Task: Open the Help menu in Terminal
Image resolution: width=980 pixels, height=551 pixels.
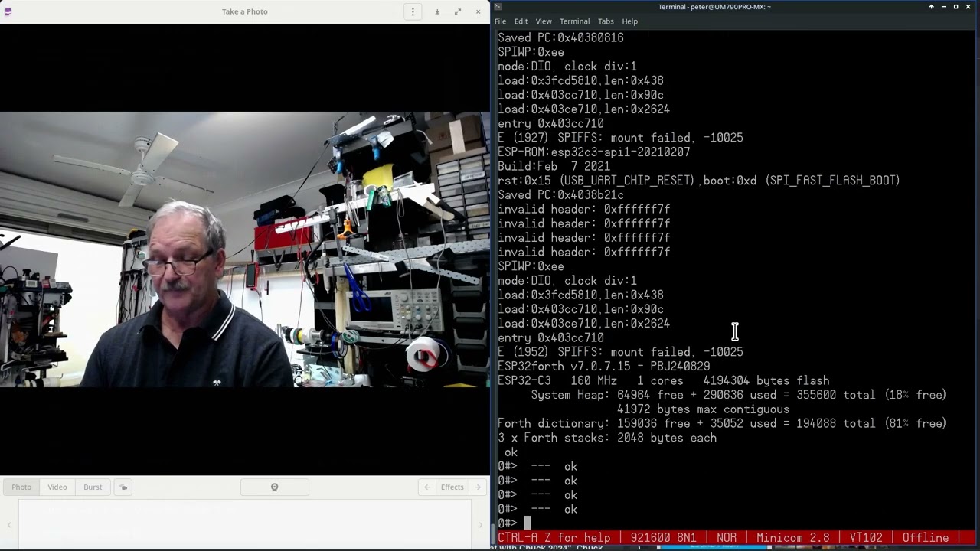Action: (629, 21)
